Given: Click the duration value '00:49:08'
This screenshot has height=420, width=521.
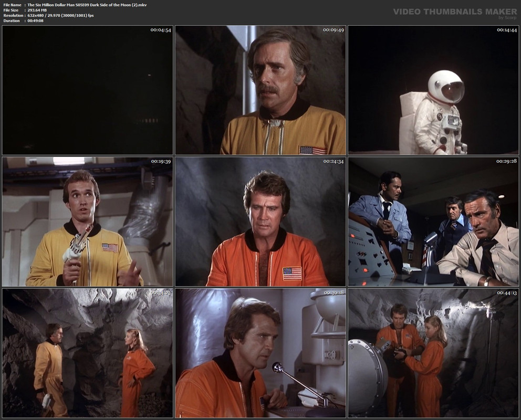Looking at the screenshot, I should [36, 20].
